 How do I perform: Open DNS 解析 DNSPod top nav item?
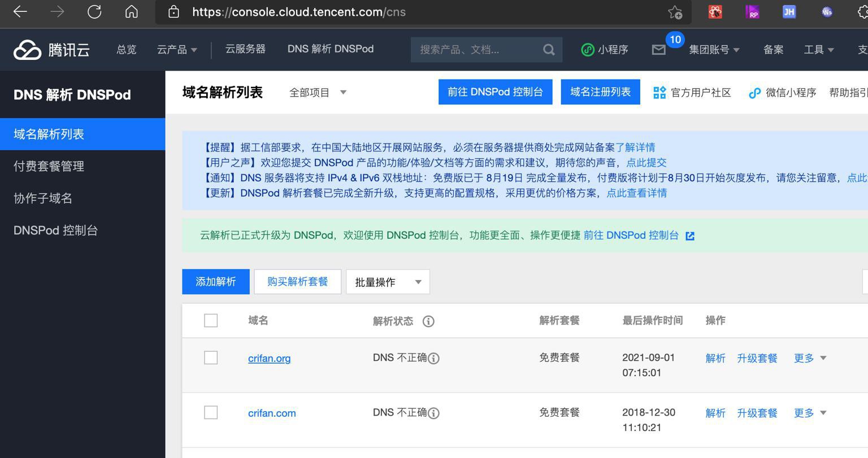point(331,49)
